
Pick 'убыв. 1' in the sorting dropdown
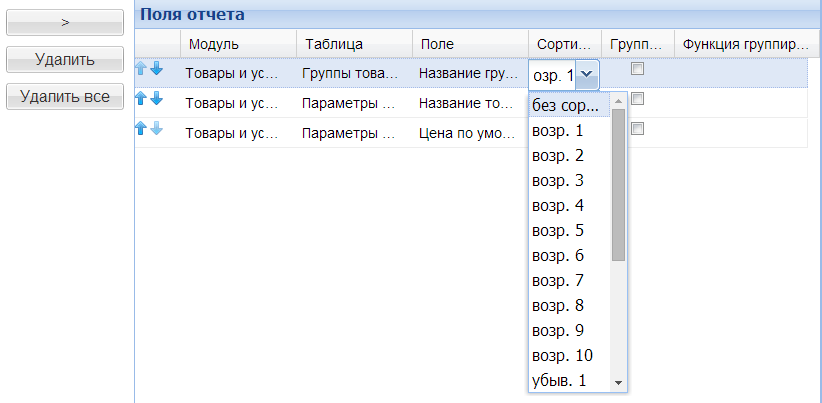point(558,380)
